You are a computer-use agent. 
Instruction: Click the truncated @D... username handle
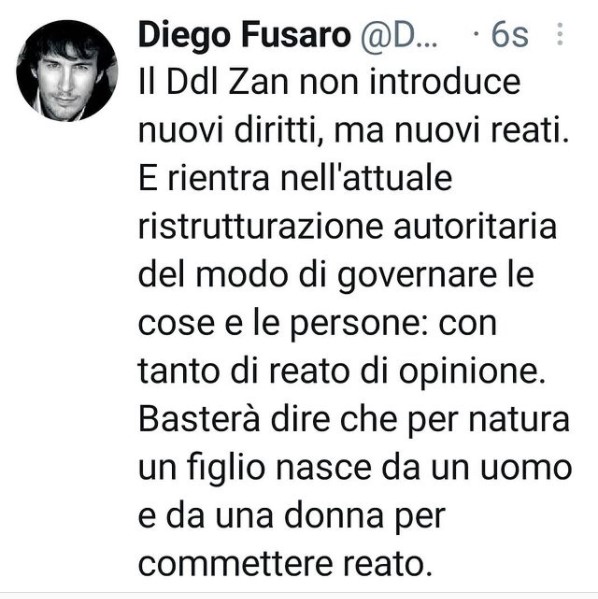(x=399, y=36)
